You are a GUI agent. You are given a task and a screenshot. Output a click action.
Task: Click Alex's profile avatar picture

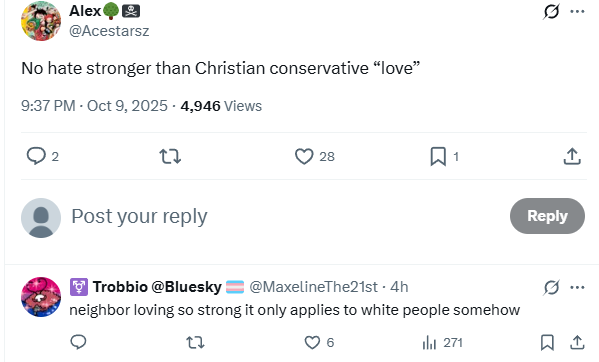(x=41, y=21)
